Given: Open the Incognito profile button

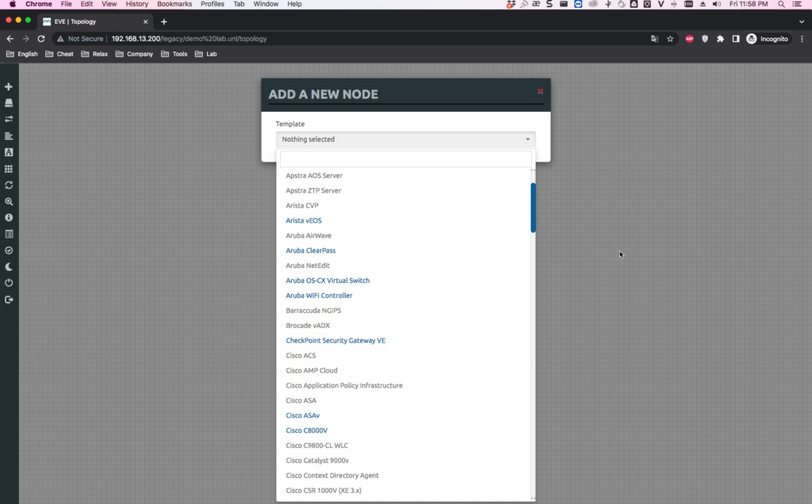Looking at the screenshot, I should pos(768,39).
